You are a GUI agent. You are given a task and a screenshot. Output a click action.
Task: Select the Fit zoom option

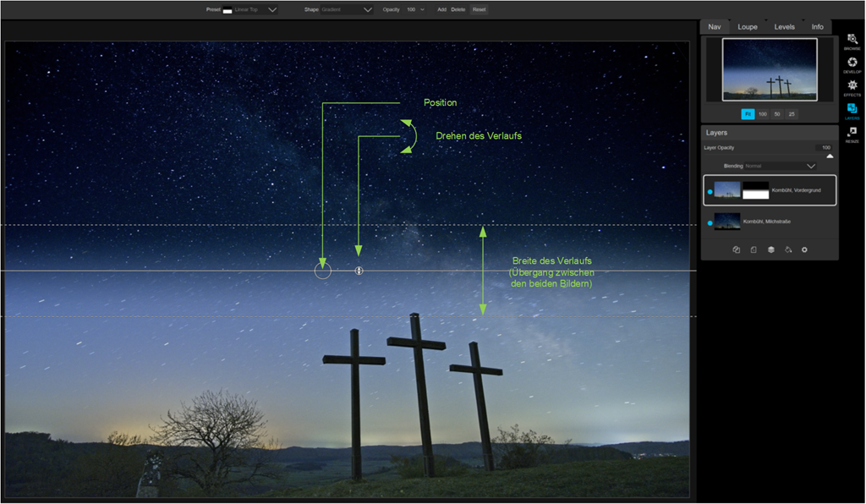tap(748, 113)
